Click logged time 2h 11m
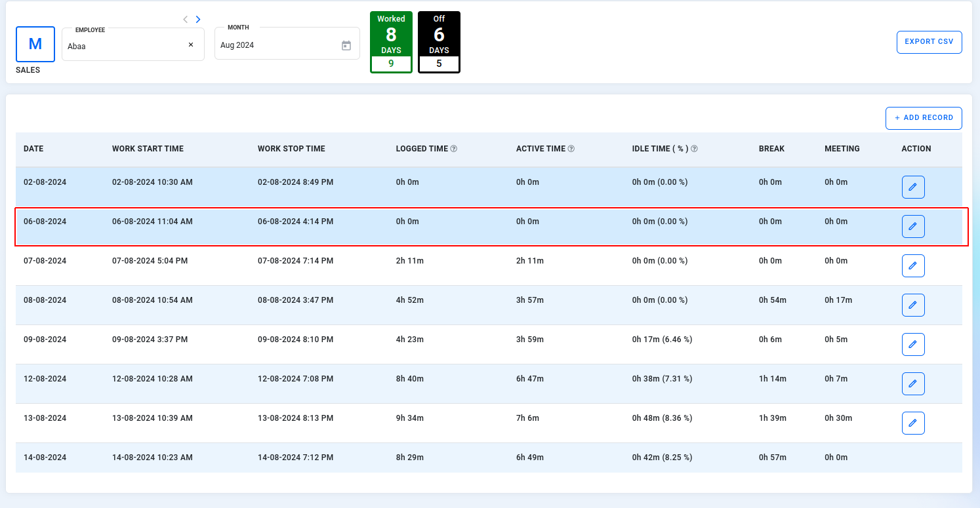 pos(410,261)
